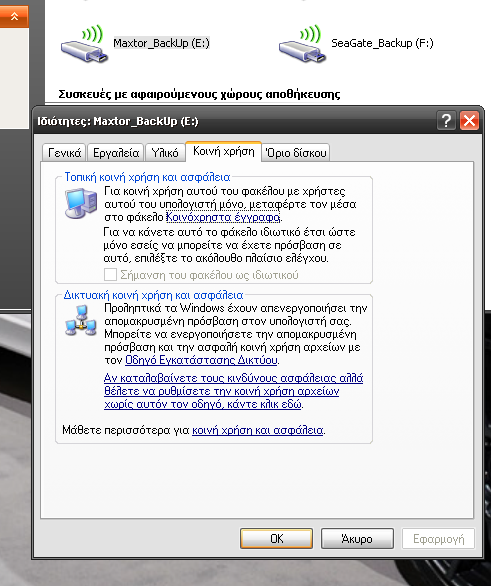491x586 pixels.
Task: Click the SeaGate_Backup (F:) drive label
Action: 382,43
